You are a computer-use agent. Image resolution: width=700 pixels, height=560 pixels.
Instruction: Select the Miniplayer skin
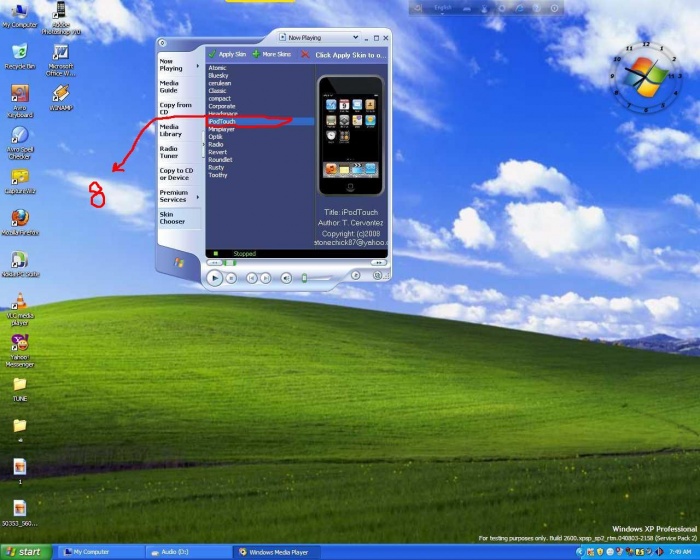click(x=221, y=129)
